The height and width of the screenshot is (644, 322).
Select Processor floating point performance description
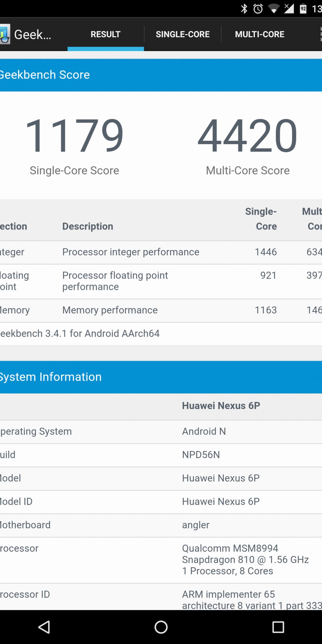tap(115, 281)
